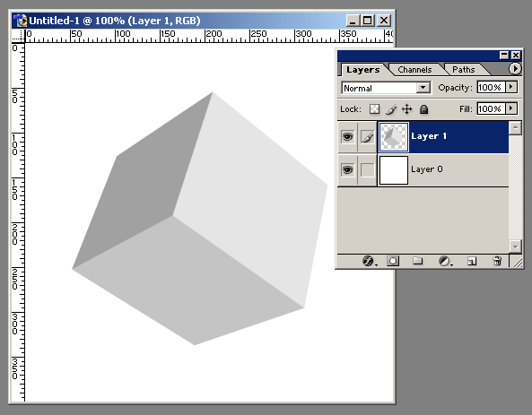532x415 pixels.
Task: Create new fill or adjustment layer
Action: pyautogui.click(x=444, y=261)
